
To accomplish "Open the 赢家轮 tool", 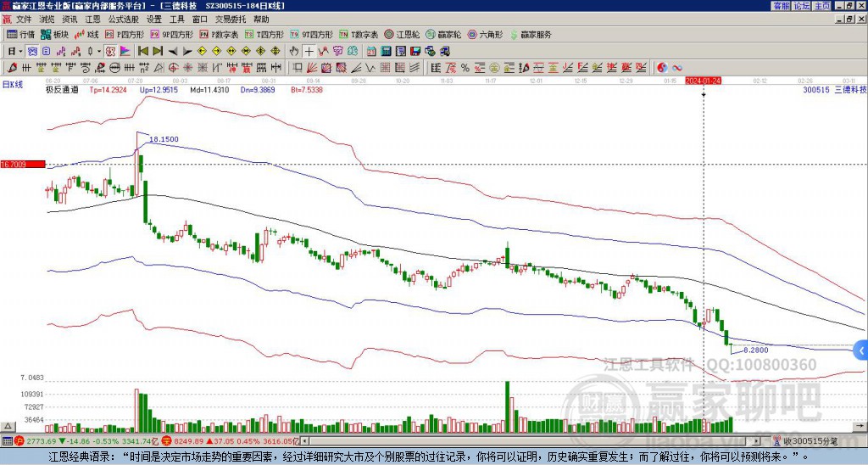I will pos(443,34).
